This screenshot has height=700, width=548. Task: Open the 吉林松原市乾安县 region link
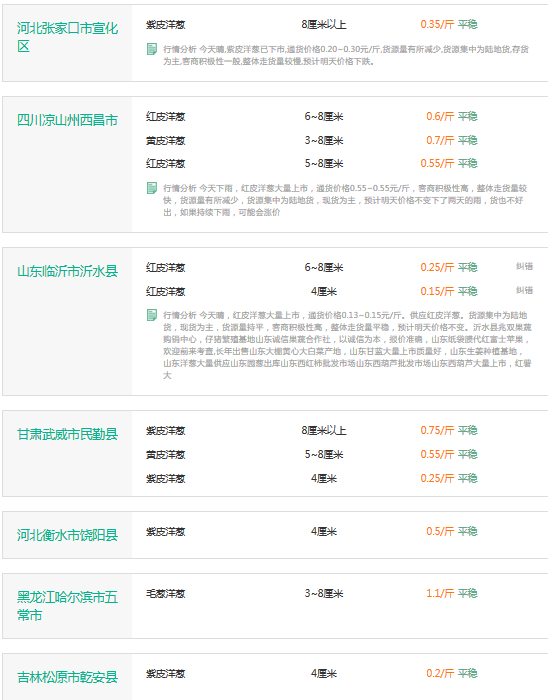(x=67, y=677)
